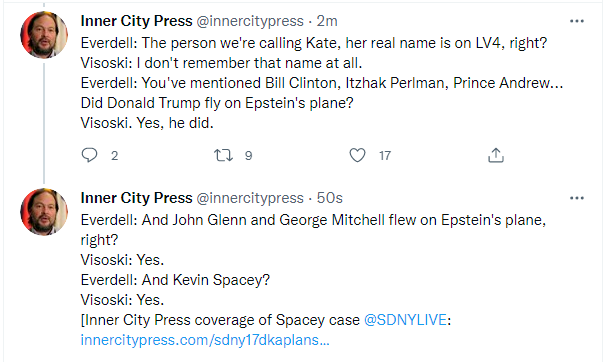Open the 2m timestamp on first tweet
The image size is (608, 362).
click(x=327, y=21)
